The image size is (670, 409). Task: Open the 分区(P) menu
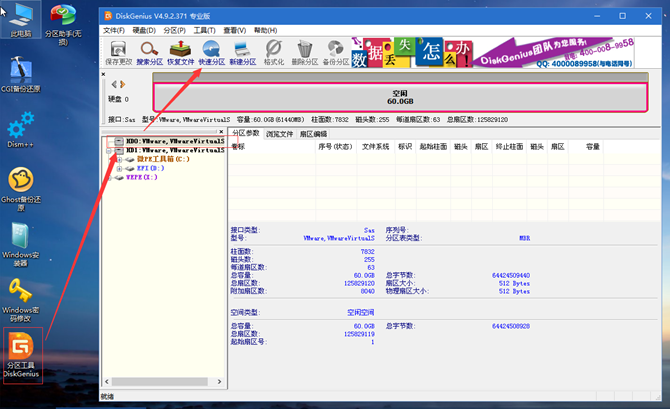[174, 30]
